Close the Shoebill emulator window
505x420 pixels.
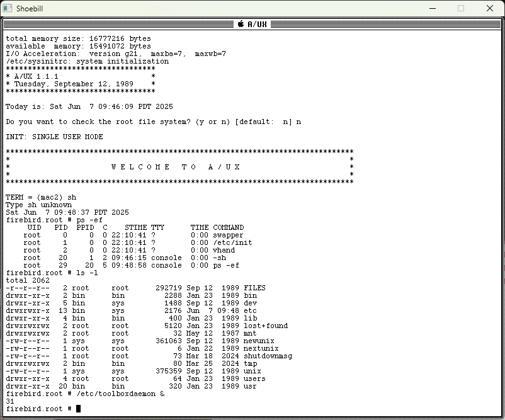(489, 8)
